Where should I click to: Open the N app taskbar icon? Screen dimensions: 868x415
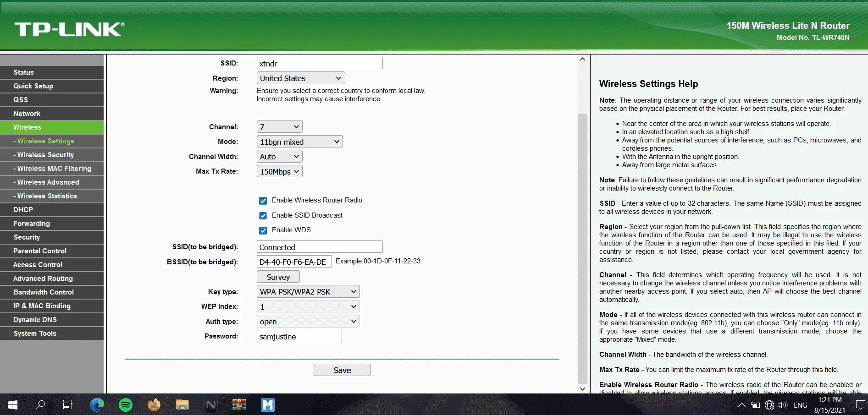click(x=211, y=404)
